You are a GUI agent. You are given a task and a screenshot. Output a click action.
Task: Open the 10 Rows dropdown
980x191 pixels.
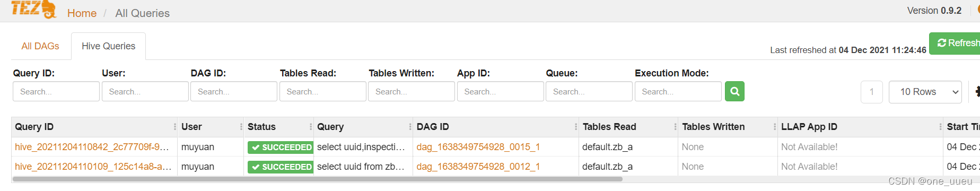tap(925, 92)
